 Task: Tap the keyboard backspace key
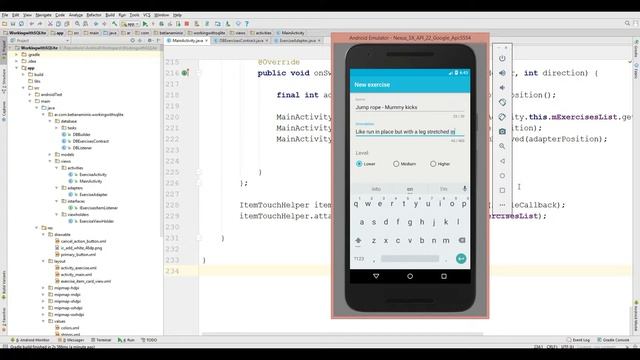(462, 240)
